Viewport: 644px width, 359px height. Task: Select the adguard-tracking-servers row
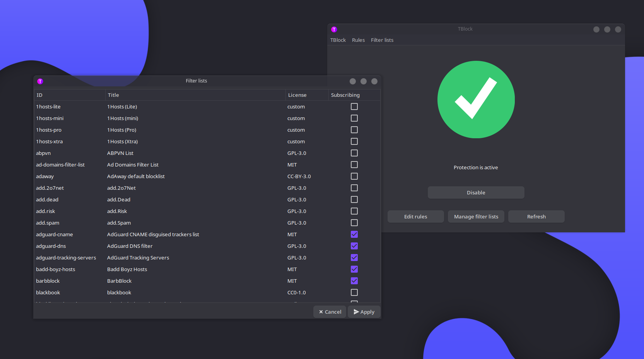[x=66, y=258]
